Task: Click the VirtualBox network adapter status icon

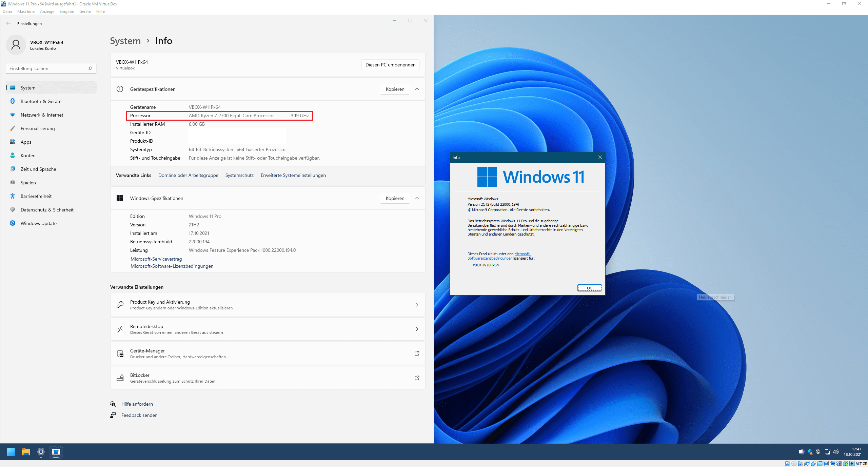Action: point(807,463)
